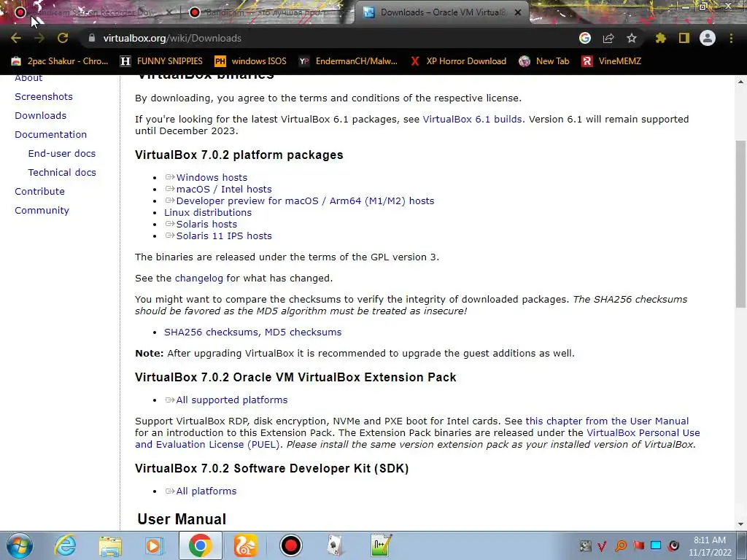Switch to the second Bandicam tab
The image size is (747, 560).
pyautogui.click(x=267, y=12)
